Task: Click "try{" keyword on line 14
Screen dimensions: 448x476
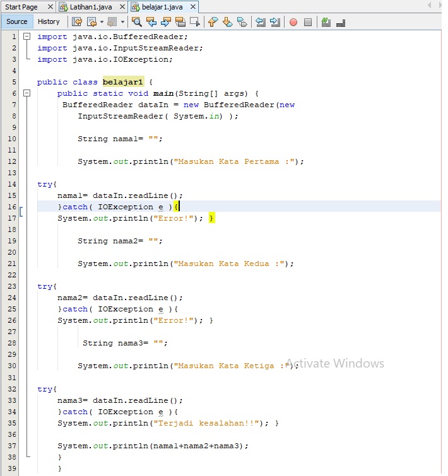Action: tap(47, 184)
